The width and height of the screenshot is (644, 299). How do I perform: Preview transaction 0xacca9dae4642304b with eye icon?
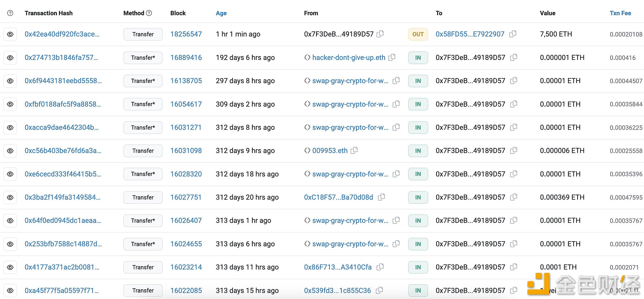(x=10, y=128)
